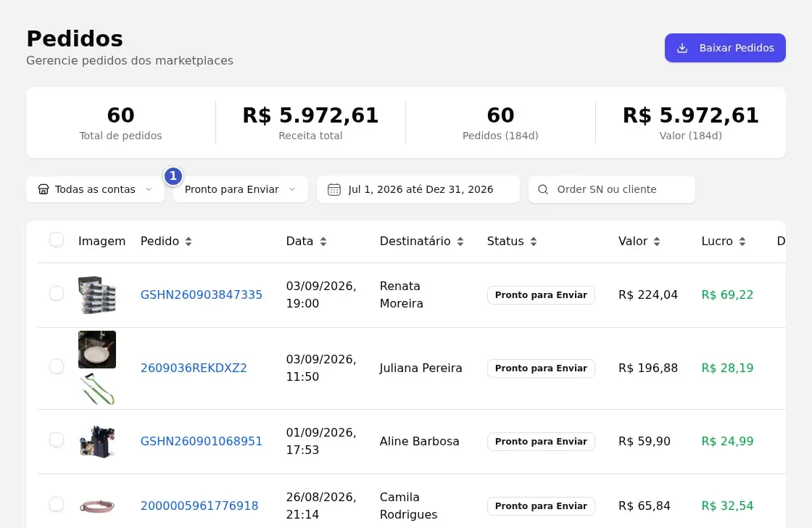Sort by Destinatário column arrows
Image resolution: width=812 pixels, height=528 pixels.
coord(460,242)
